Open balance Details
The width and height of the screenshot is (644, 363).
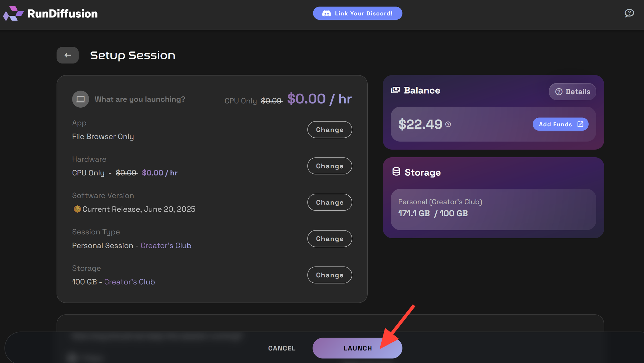[x=572, y=92]
